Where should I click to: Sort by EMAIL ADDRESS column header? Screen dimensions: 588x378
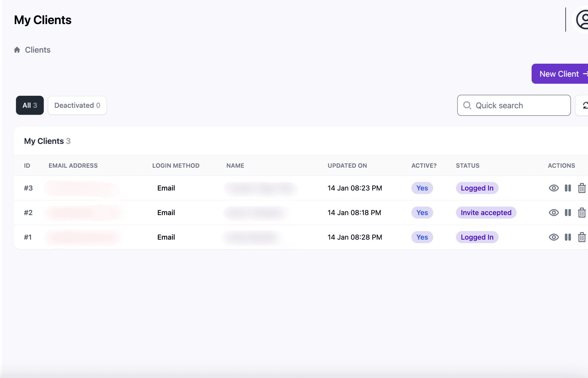[73, 165]
